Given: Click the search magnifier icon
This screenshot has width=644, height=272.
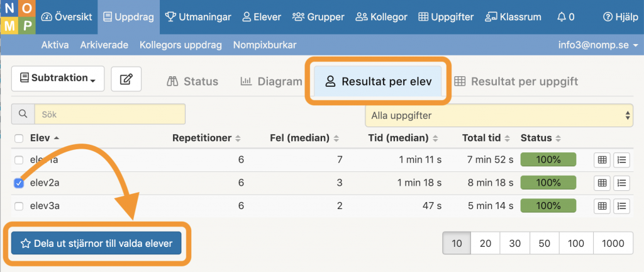Looking at the screenshot, I should pos(23,114).
